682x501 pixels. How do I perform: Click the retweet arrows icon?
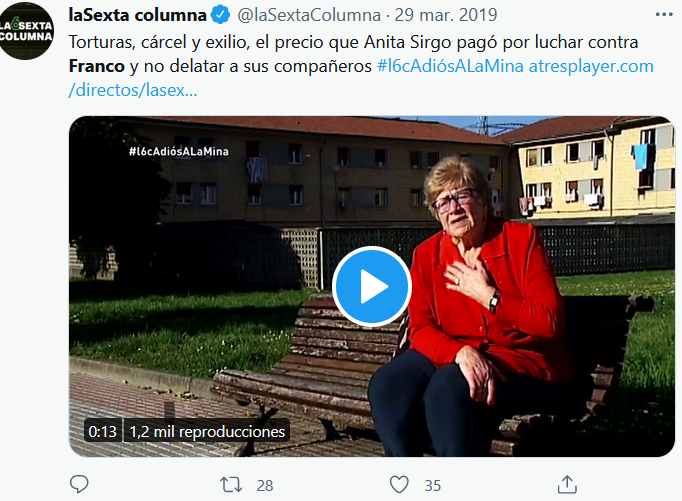(231, 484)
